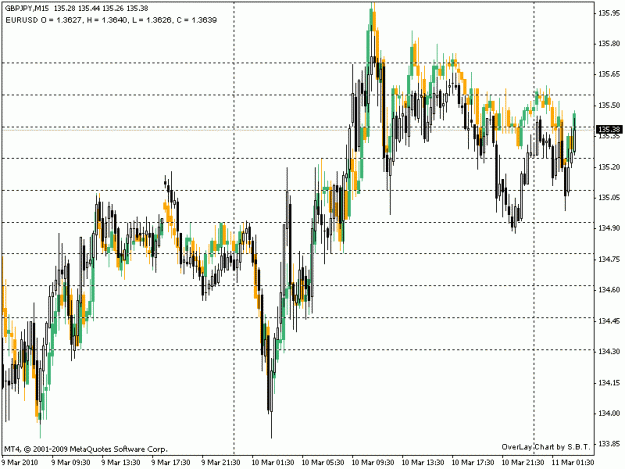Screen dimensions: 625x469
Task: Click the 9 Mar 17:30 time label
Action: click(171, 463)
